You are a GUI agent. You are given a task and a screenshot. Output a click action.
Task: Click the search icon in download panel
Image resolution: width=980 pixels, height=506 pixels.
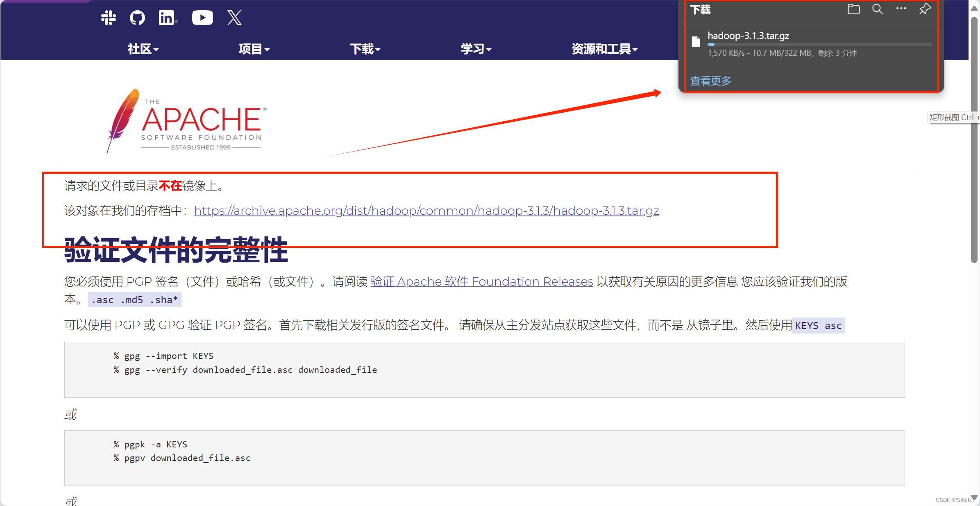877,9
